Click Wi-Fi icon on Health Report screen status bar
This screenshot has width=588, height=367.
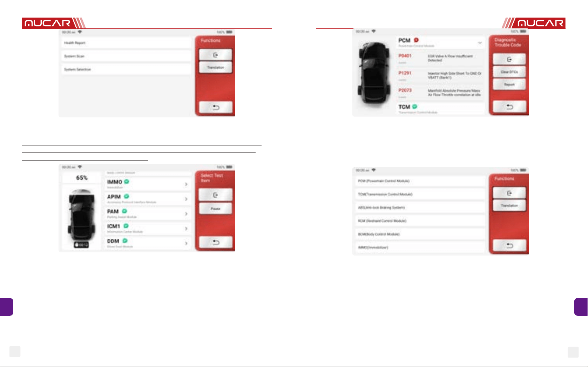80,32
